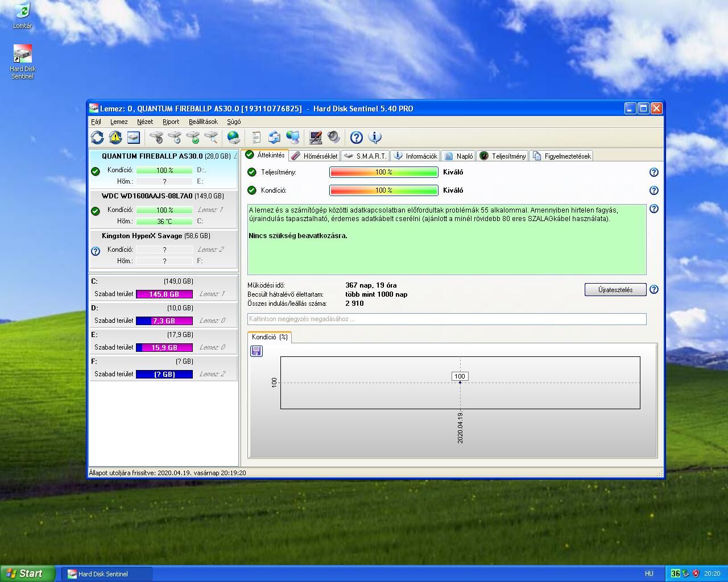Screen dimensions: 728x582
Task: Switch to the Hőmérséklet tab
Action: pyautogui.click(x=315, y=156)
